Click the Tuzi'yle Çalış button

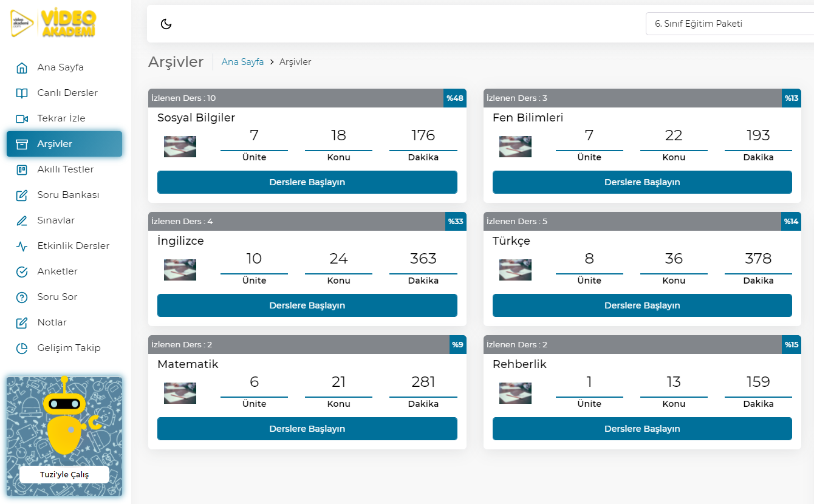coord(64,474)
